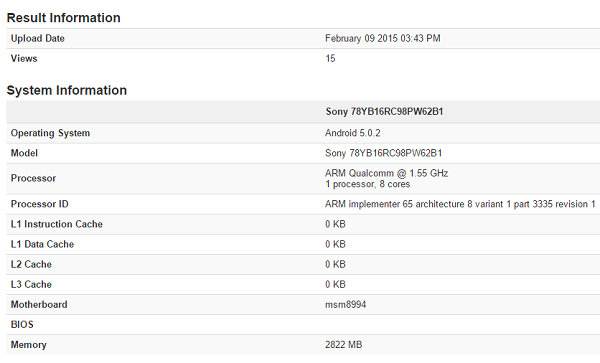The width and height of the screenshot is (600, 363).
Task: Click the bold Sony 78YB16RC98PW62B1 header
Action: coord(384,112)
